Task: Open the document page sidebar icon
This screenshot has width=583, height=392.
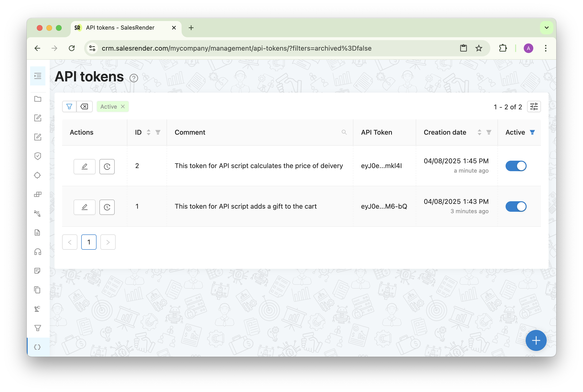Action: tap(37, 233)
